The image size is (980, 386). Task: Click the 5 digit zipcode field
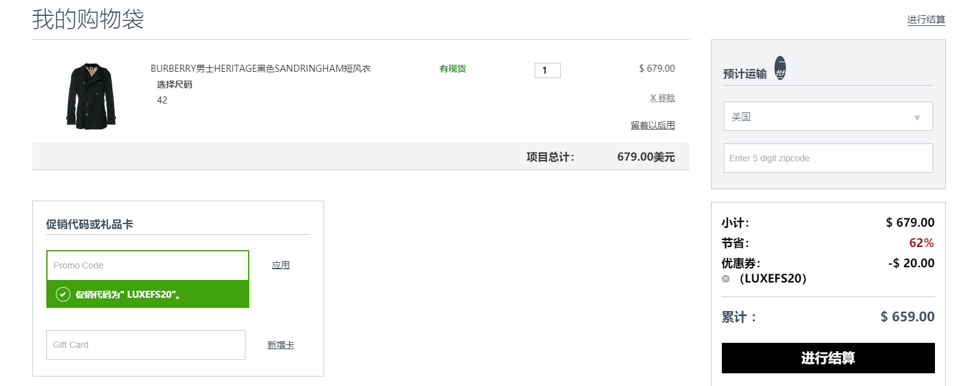tap(828, 158)
